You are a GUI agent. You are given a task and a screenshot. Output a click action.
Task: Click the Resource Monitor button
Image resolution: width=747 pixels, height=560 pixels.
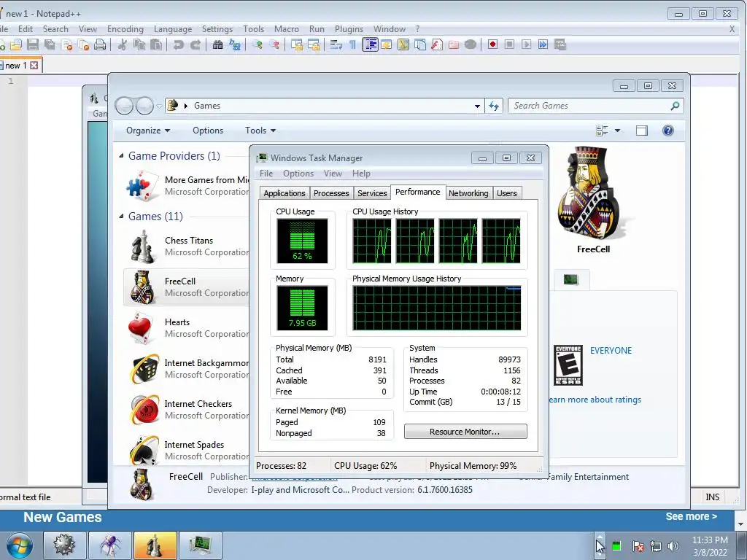coord(465,432)
